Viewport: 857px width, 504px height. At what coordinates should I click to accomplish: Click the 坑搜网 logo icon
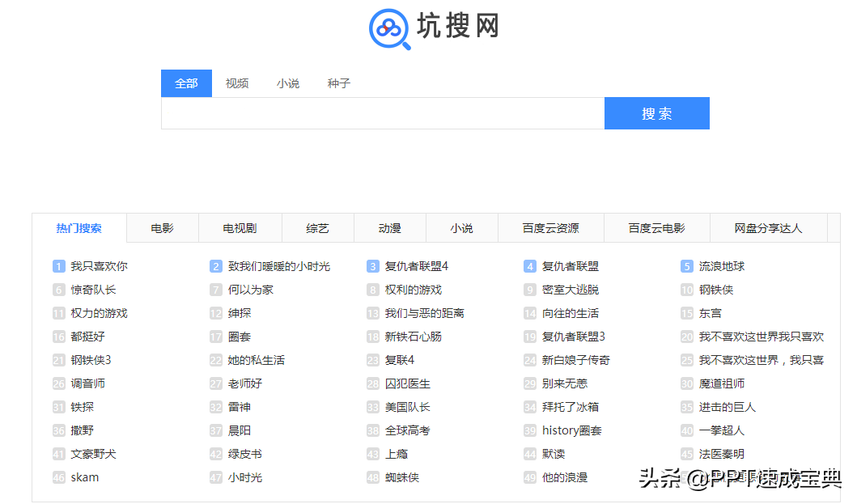pyautogui.click(x=389, y=28)
